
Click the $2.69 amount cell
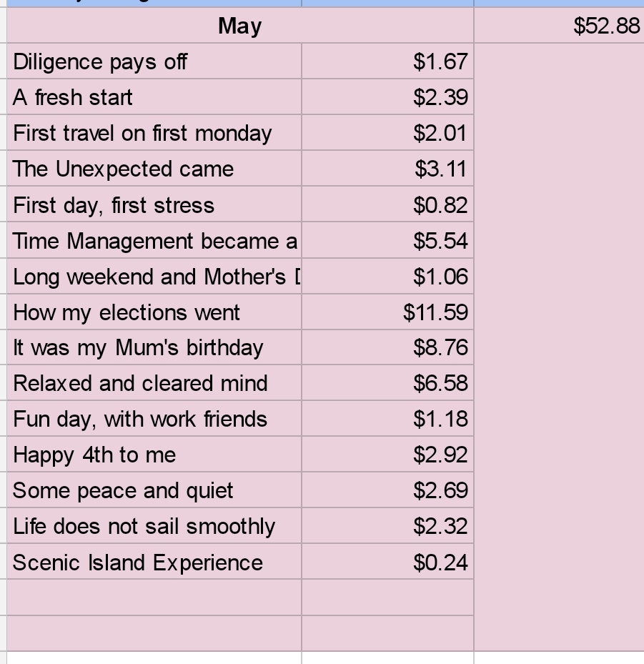pos(387,490)
